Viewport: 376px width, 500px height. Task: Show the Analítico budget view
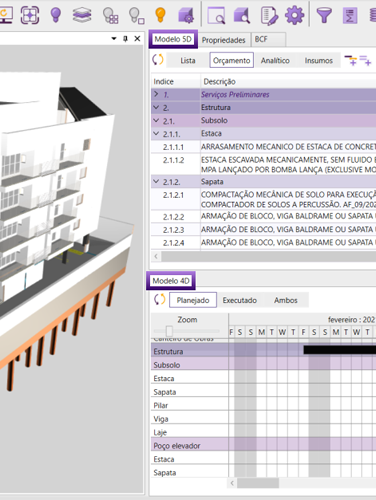click(275, 60)
